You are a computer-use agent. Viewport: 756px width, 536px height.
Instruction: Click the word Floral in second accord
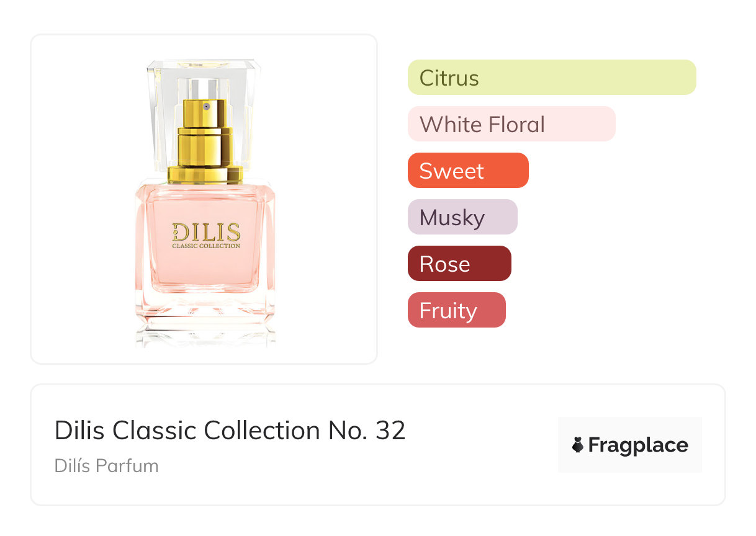516,124
